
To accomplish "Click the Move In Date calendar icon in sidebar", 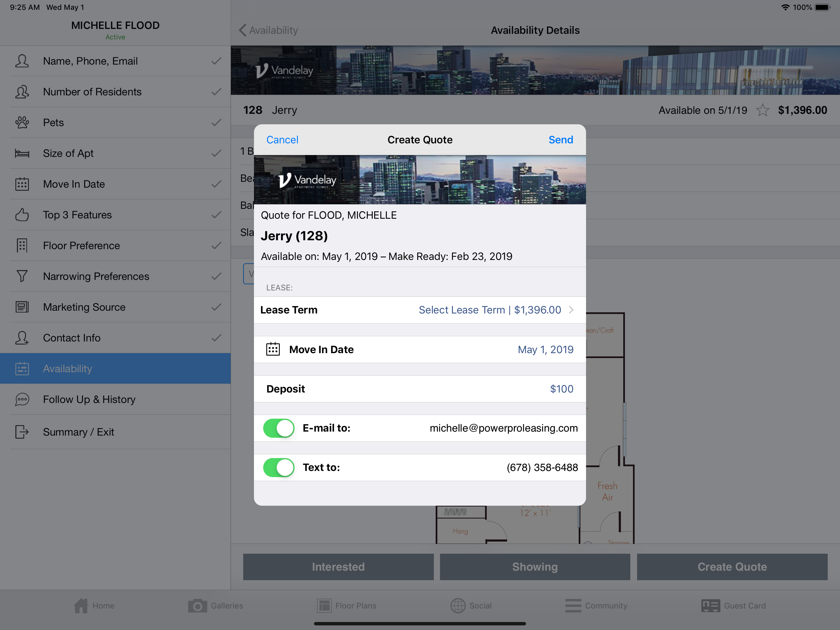I will (x=22, y=184).
